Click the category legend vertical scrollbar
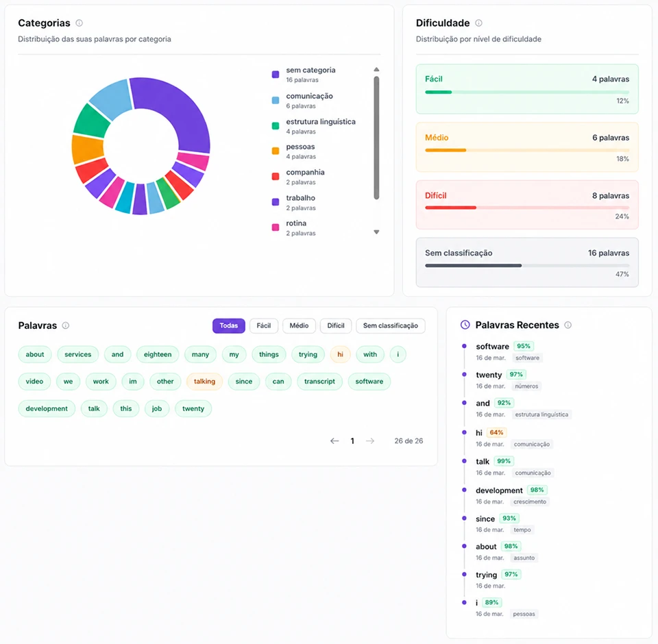The height and width of the screenshot is (644, 658). pyautogui.click(x=376, y=138)
